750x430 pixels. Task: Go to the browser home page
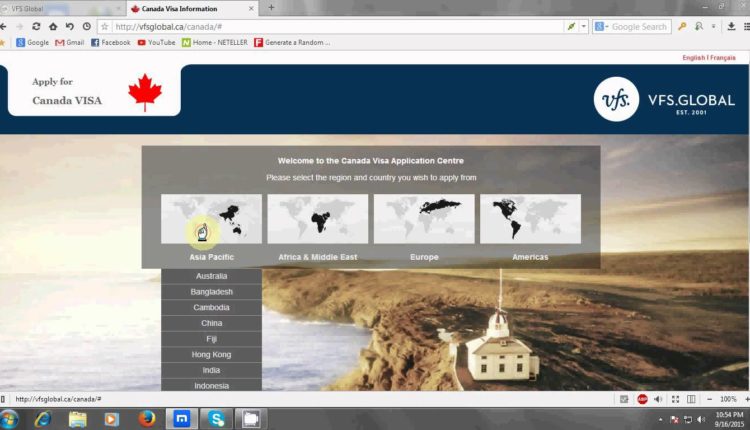click(53, 26)
